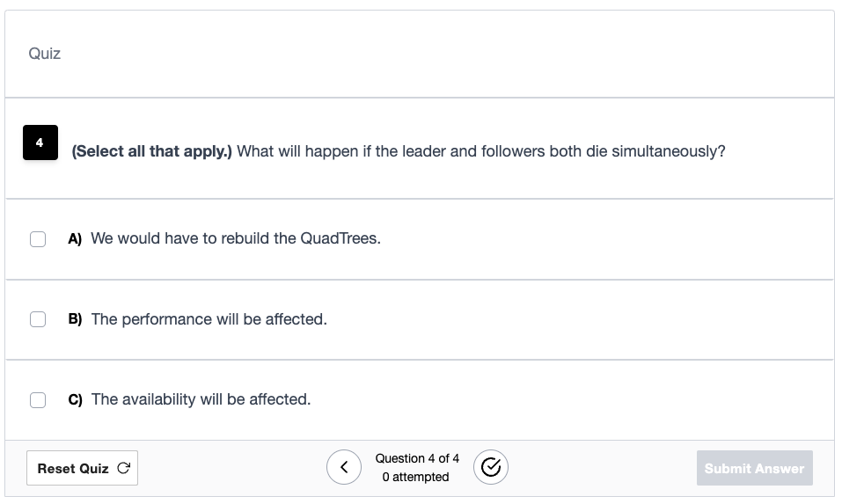Click the "Question 4 of 4" indicator
This screenshot has width=842, height=504.
pos(417,458)
